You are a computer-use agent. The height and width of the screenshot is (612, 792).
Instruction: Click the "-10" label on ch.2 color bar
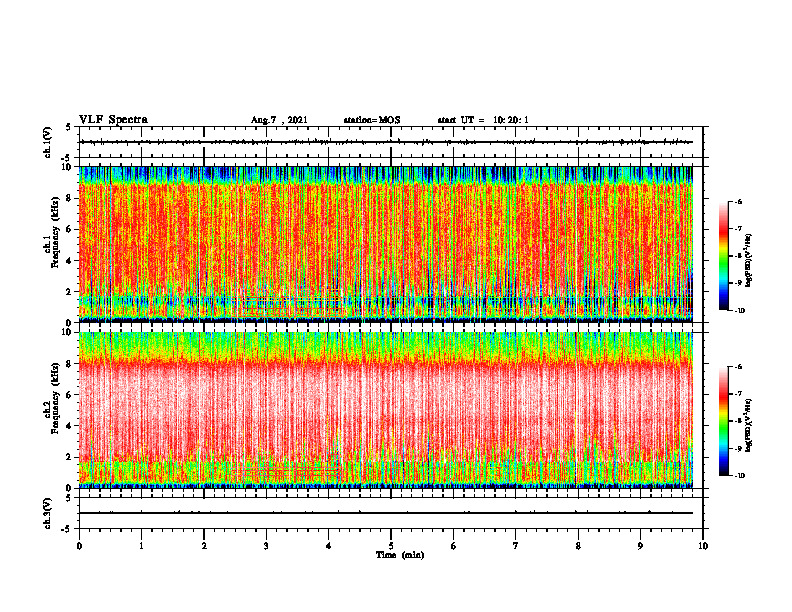739,476
